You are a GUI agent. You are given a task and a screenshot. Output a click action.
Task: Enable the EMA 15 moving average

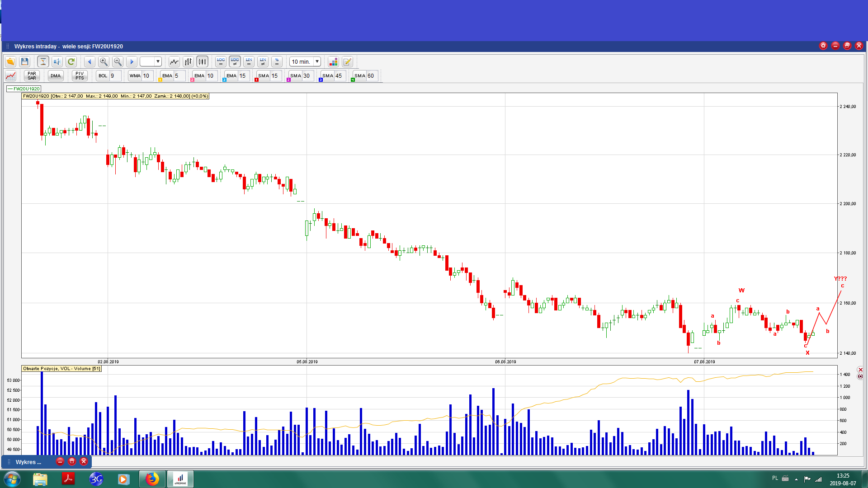click(x=231, y=75)
